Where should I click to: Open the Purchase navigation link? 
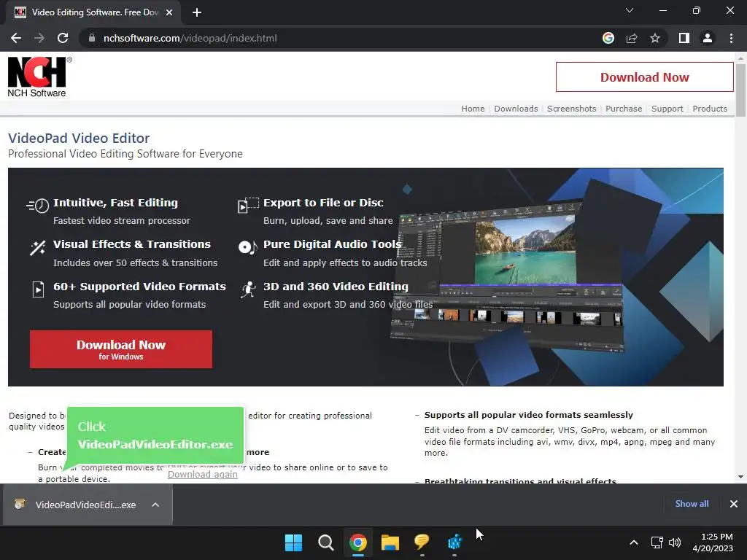tap(624, 109)
